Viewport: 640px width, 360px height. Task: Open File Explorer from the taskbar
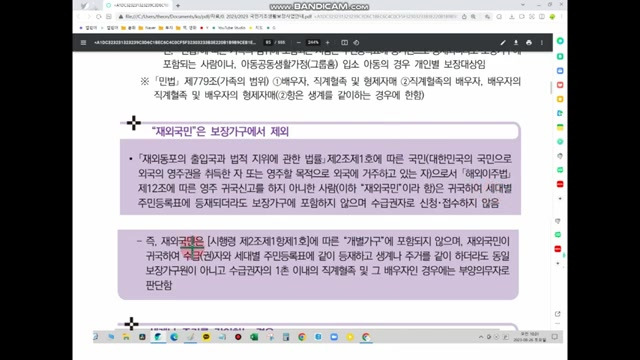coord(126,337)
